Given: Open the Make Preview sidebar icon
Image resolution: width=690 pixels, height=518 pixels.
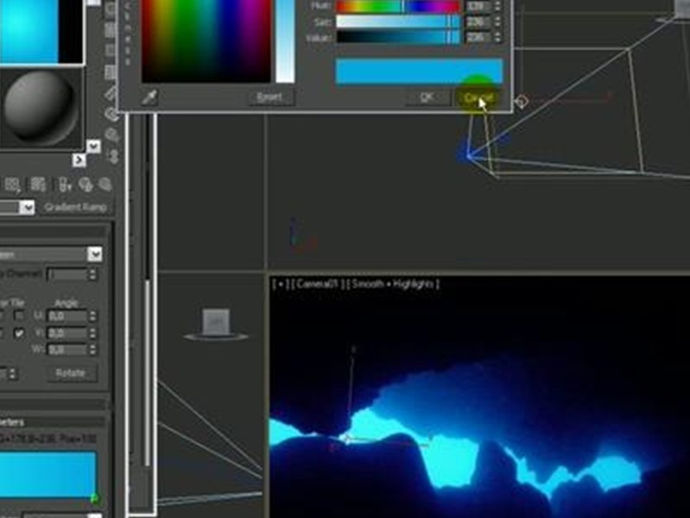Looking at the screenshot, I should tap(111, 92).
